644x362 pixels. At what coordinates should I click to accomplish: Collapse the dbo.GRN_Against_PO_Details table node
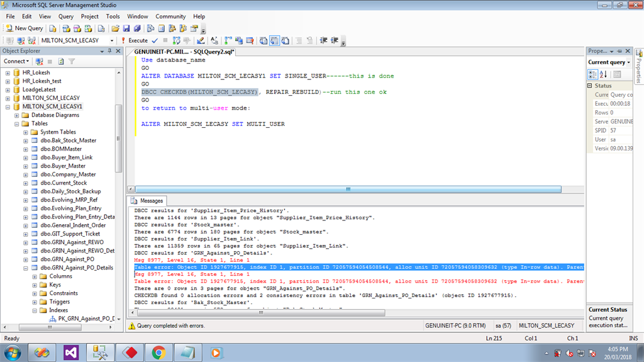click(25, 268)
